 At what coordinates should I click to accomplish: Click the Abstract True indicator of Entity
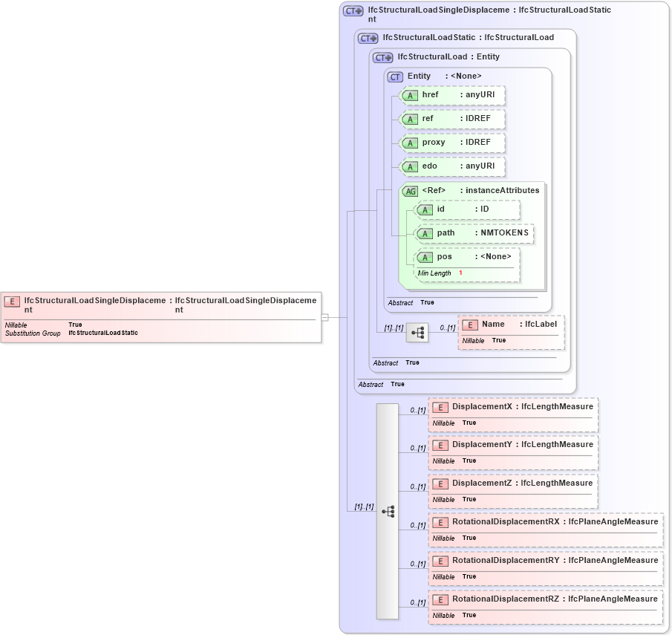tap(400, 303)
